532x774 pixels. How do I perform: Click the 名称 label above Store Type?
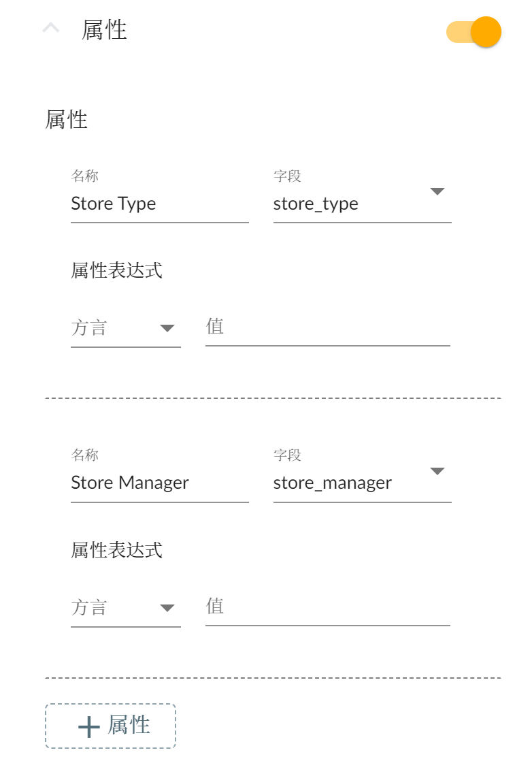(85, 176)
